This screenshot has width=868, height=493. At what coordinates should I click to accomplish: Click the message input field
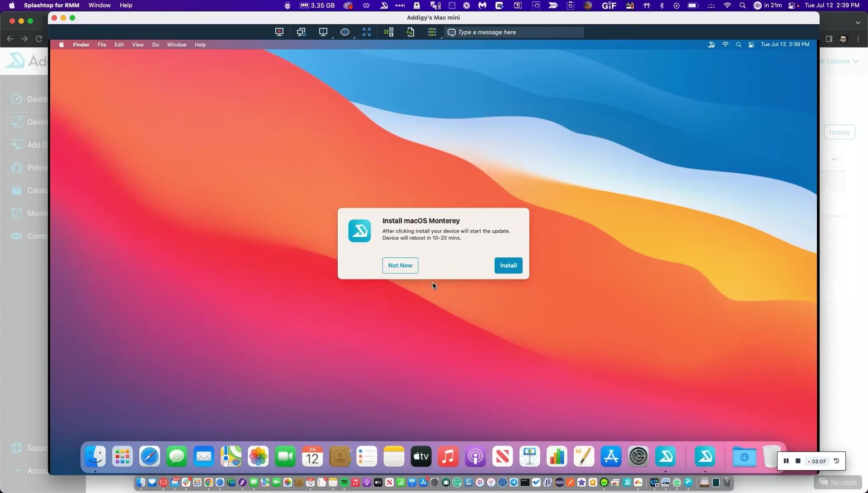pos(514,32)
